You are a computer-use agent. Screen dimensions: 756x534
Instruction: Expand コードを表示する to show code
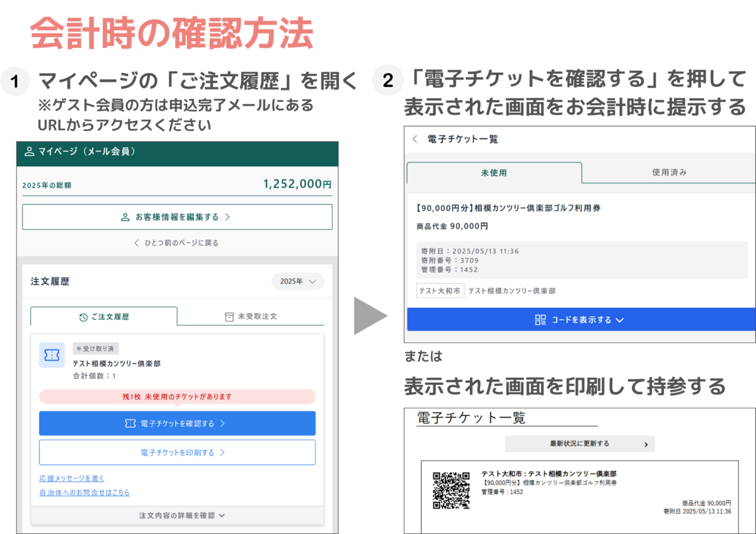580,320
